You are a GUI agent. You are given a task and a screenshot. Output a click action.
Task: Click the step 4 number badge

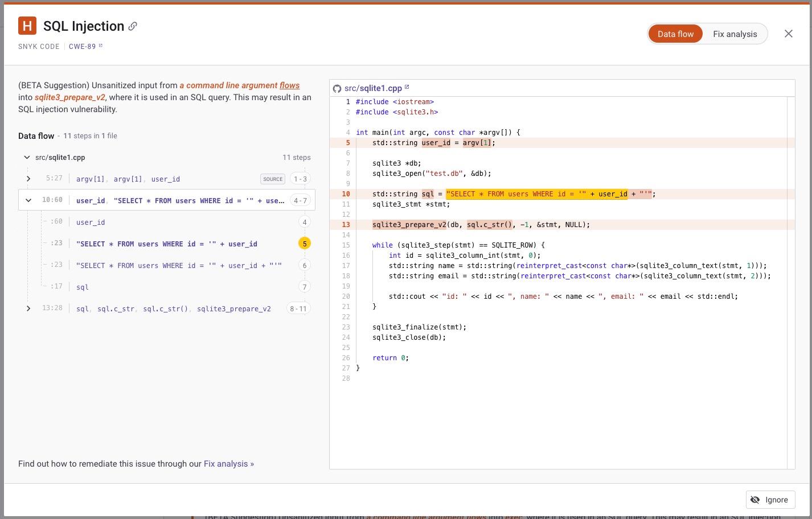[x=305, y=222]
